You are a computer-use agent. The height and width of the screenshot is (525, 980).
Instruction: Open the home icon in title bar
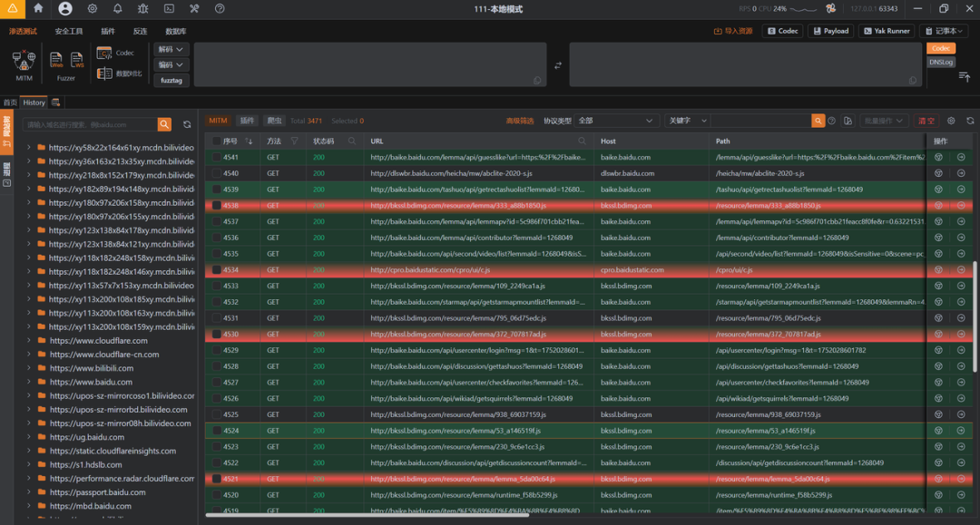pos(38,9)
